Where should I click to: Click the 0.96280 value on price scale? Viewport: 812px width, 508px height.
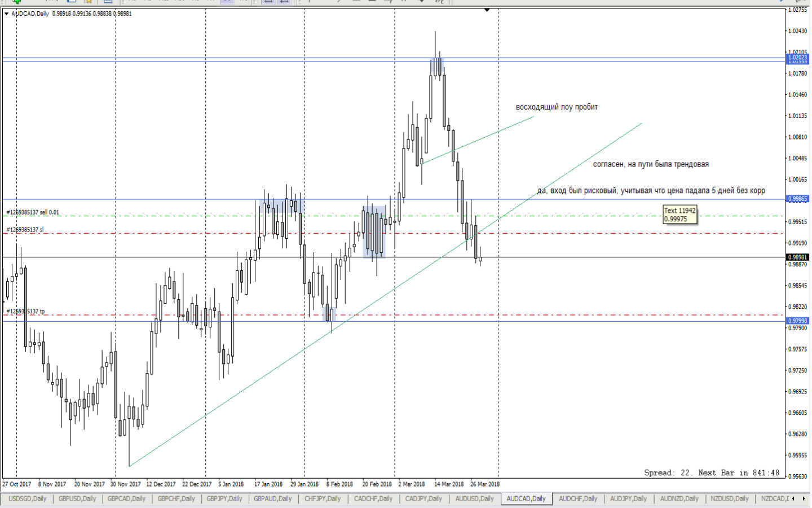tap(797, 434)
